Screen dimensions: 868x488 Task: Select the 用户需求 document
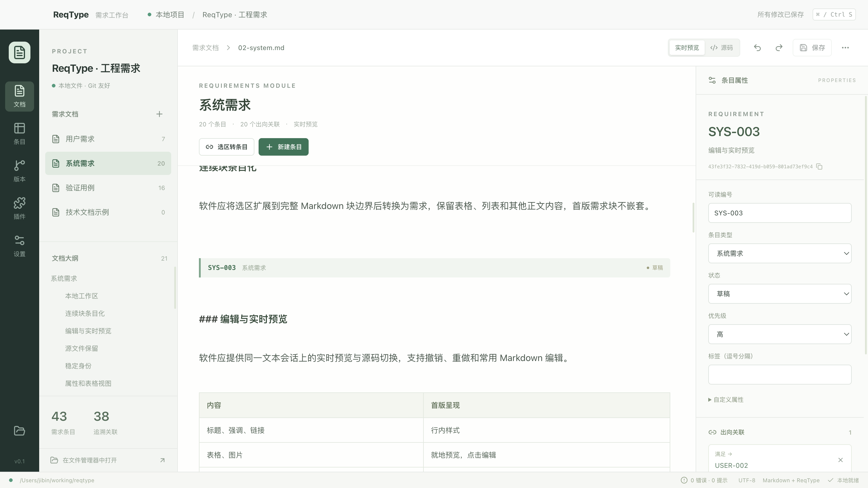click(x=108, y=139)
